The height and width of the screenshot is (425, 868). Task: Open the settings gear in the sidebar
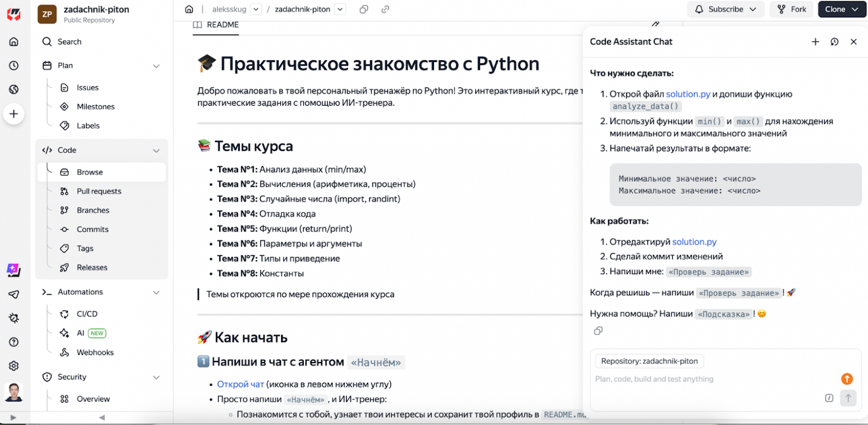(x=14, y=366)
